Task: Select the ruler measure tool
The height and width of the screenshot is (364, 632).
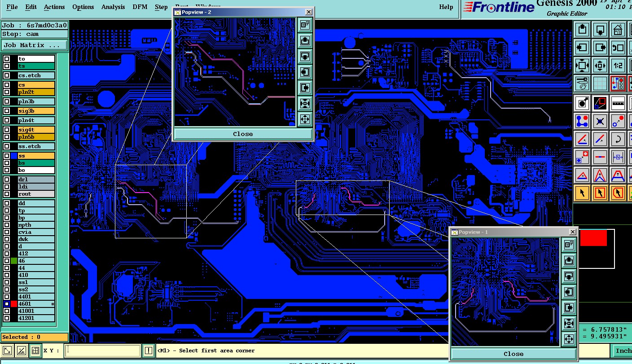Action: (x=618, y=103)
